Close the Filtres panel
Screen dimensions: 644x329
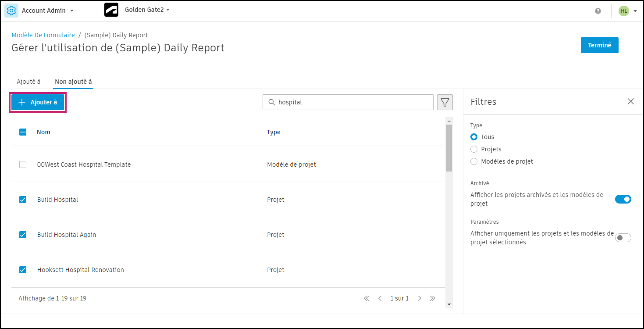click(631, 101)
